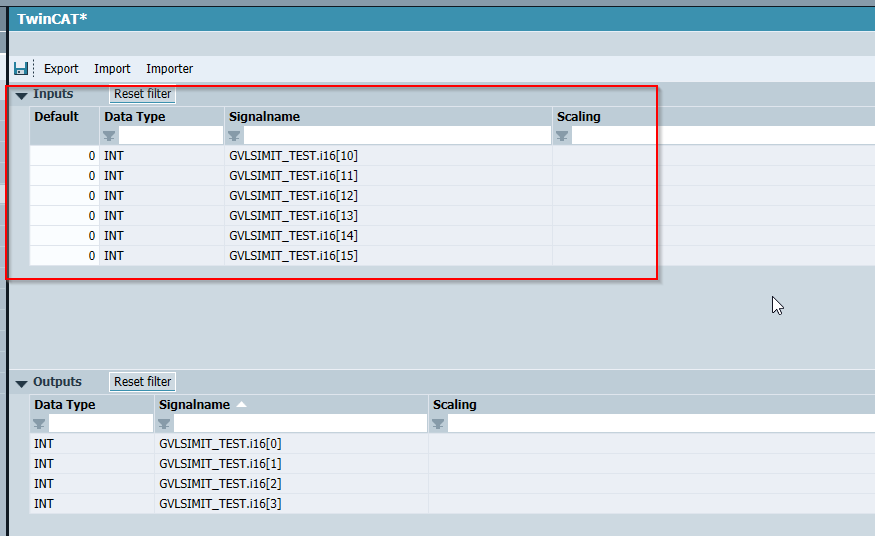Focus the Outputs Signalname filter field
The image size is (875, 536).
click(300, 423)
